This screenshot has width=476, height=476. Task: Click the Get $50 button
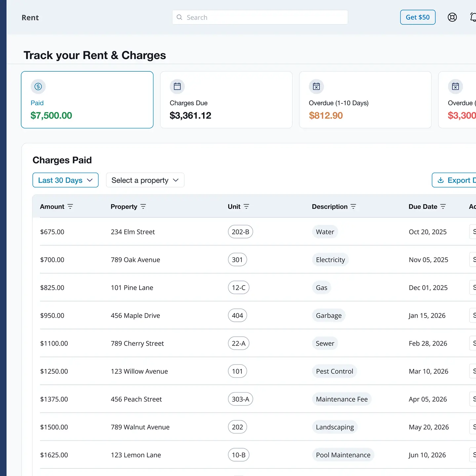click(417, 17)
